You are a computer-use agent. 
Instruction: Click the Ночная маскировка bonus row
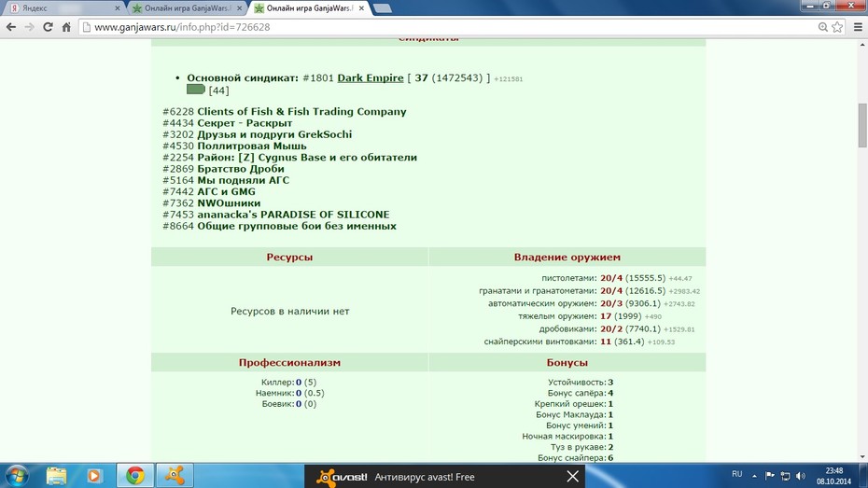tap(568, 437)
